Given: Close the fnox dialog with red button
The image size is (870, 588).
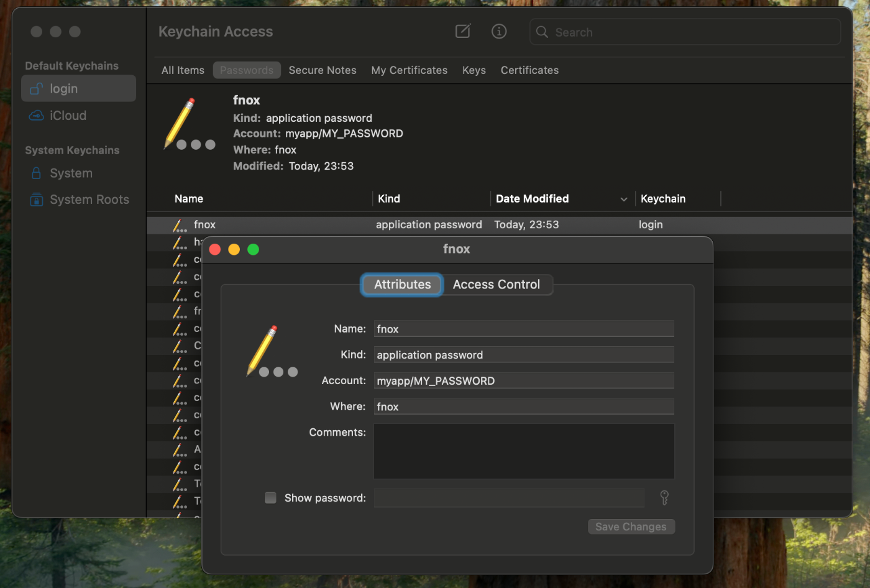Looking at the screenshot, I should (215, 249).
